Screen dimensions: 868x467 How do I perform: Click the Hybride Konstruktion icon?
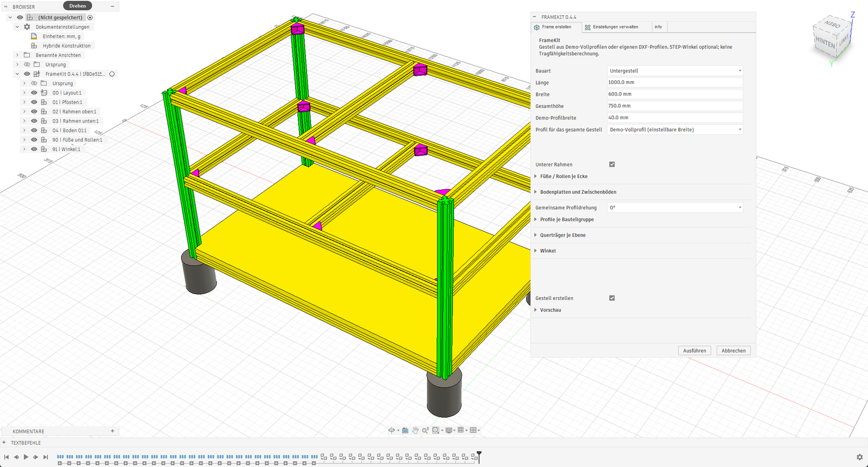click(34, 46)
